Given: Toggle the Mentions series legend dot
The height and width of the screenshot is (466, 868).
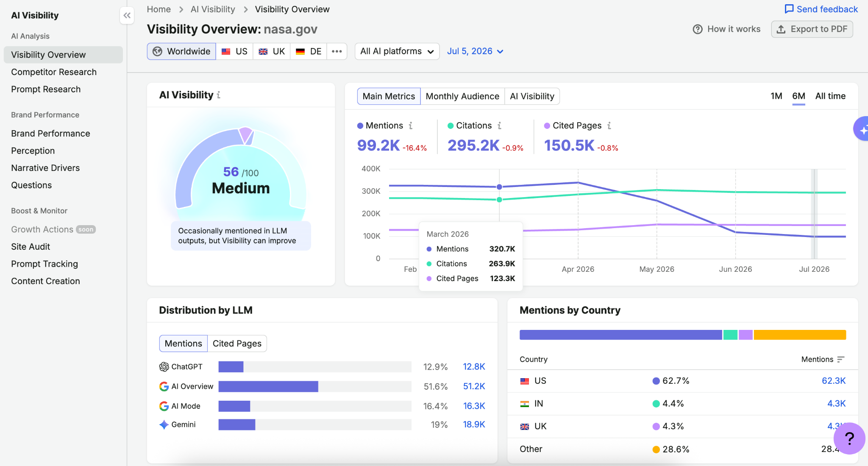Looking at the screenshot, I should point(360,126).
